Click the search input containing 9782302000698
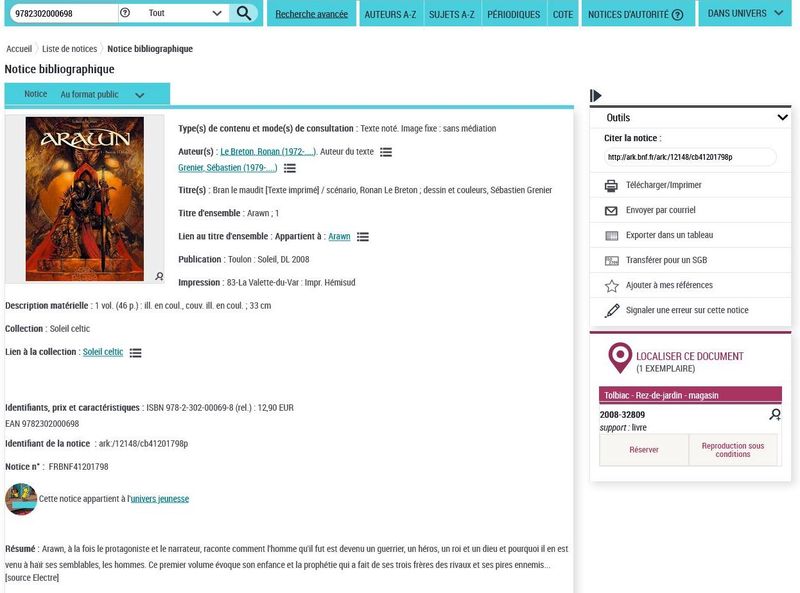 tap(60, 13)
